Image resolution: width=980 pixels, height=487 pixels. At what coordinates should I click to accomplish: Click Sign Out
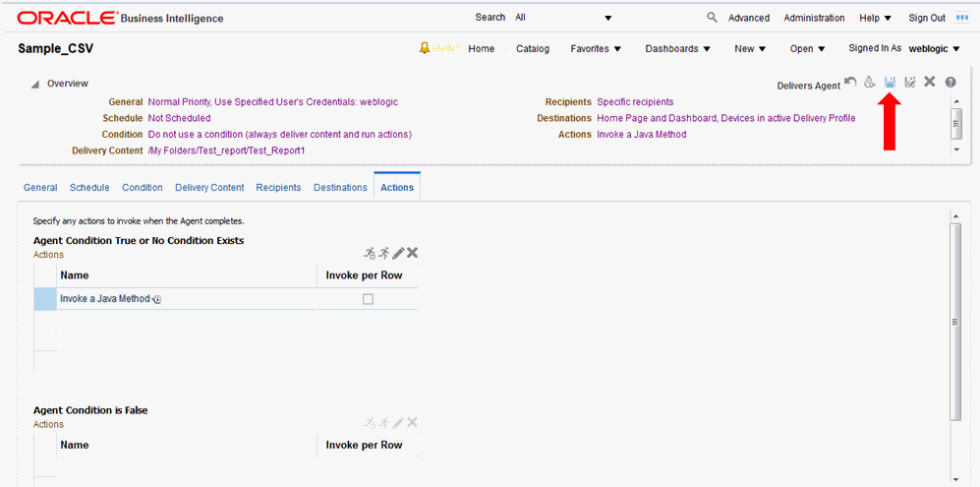click(x=927, y=18)
